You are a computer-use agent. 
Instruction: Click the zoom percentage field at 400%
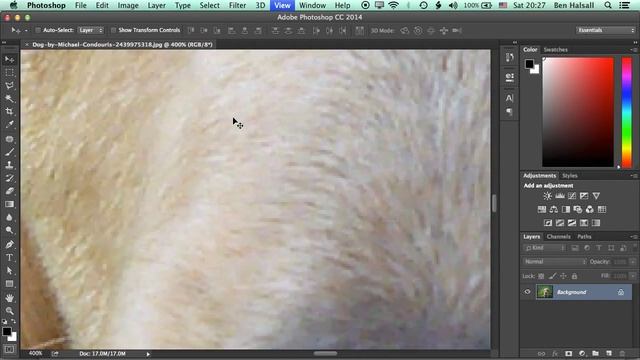click(x=36, y=353)
